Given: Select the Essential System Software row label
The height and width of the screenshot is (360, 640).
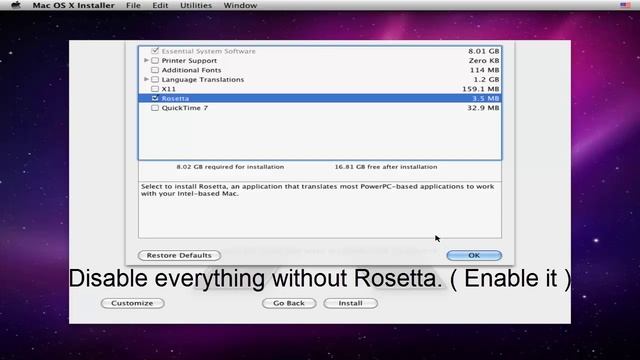Looking at the screenshot, I should [208, 51].
